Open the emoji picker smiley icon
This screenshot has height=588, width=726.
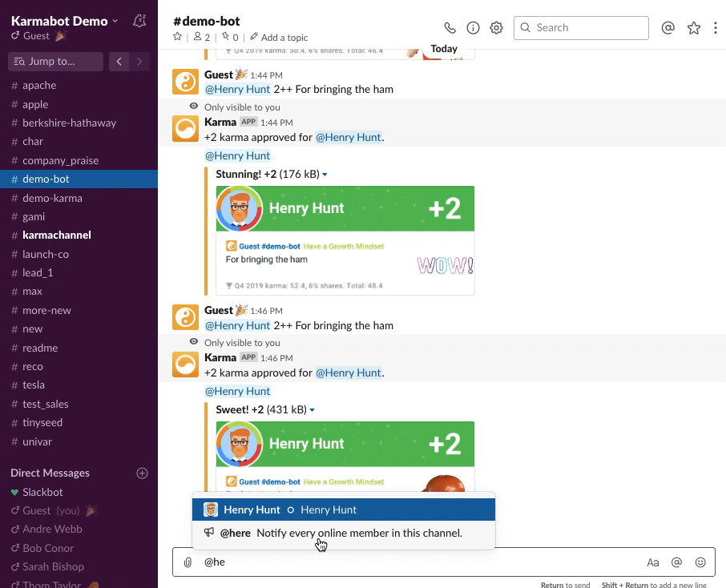click(700, 562)
